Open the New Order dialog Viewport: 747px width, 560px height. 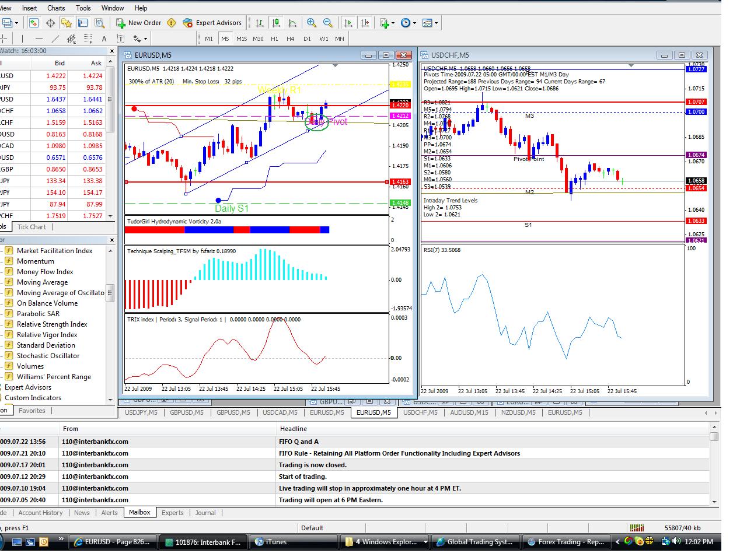138,23
